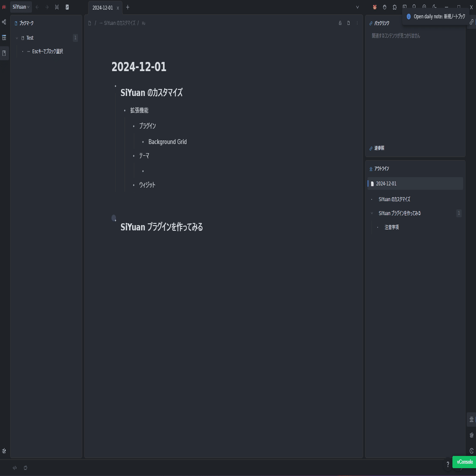476x476 pixels.
Task: Click the icon right of the code icon in status bar
Action: coord(25,468)
